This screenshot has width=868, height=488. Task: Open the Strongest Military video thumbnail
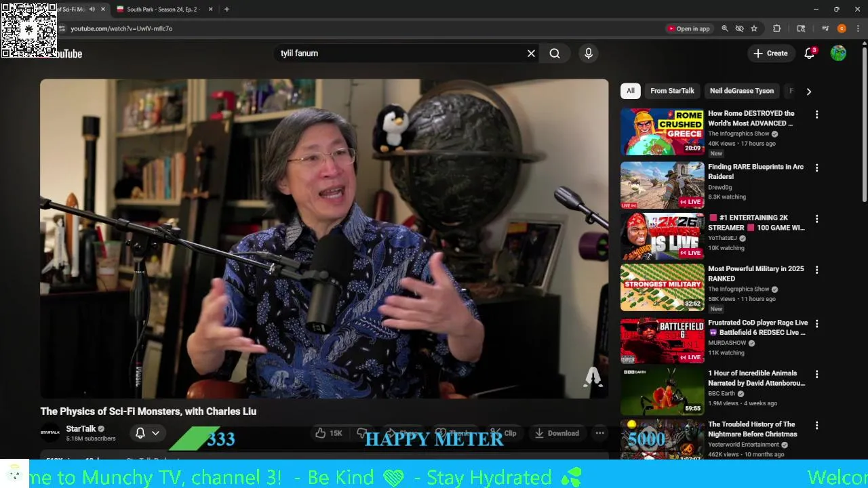662,287
